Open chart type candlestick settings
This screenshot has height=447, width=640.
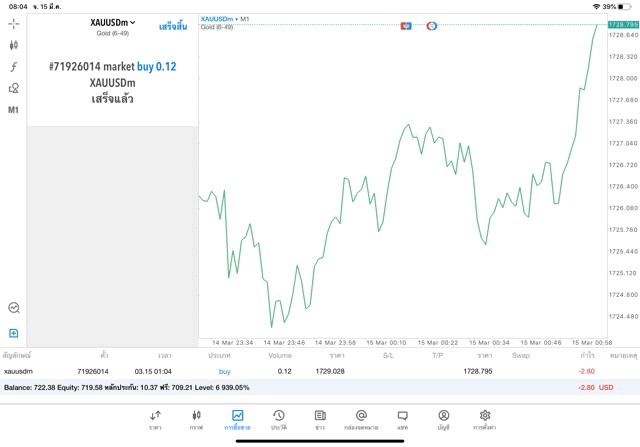(x=13, y=45)
